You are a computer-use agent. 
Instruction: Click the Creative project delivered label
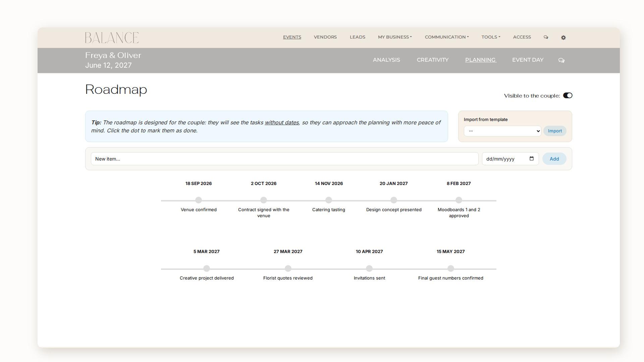(207, 278)
